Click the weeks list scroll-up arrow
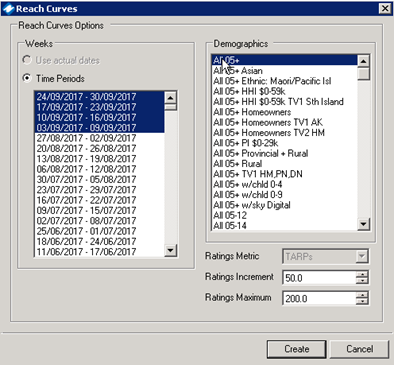 171,97
